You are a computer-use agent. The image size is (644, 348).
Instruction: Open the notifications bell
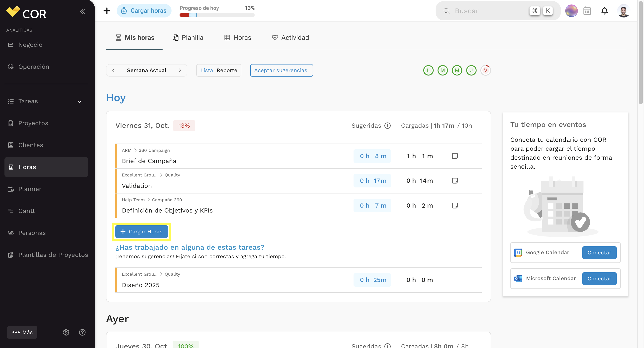point(604,11)
